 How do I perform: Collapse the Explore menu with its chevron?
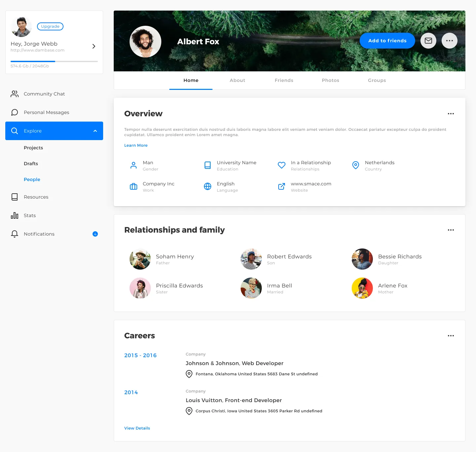click(95, 131)
